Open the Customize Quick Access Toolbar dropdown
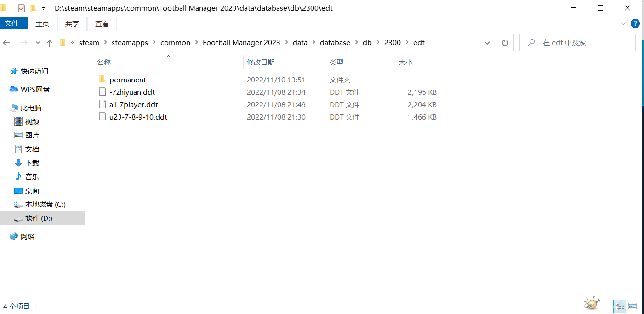 point(43,8)
